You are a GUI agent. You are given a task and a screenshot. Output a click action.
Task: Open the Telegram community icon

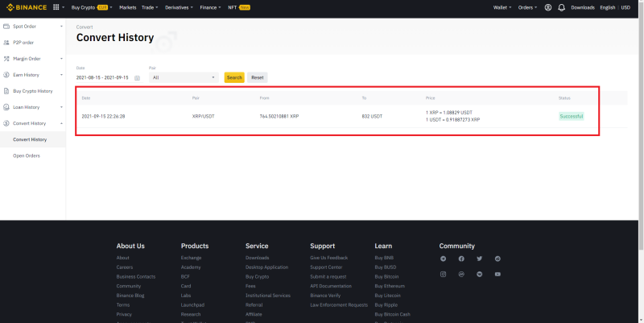[444, 259]
